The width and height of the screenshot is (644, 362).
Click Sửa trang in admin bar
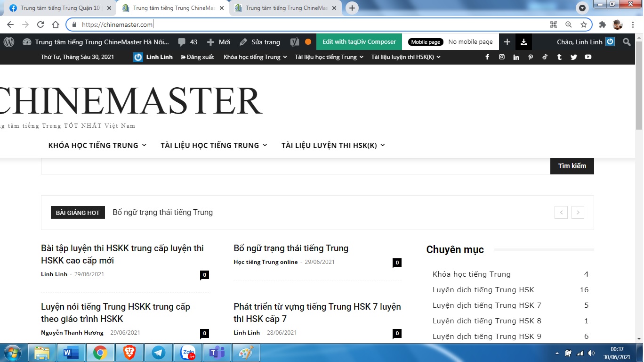[x=260, y=42]
